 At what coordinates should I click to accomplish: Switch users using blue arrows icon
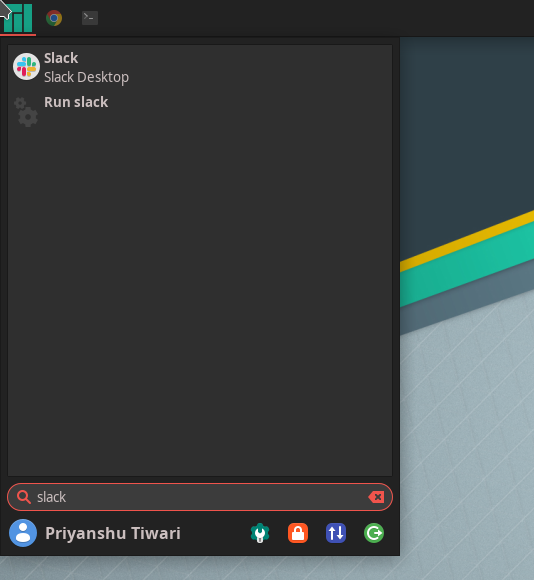click(336, 533)
